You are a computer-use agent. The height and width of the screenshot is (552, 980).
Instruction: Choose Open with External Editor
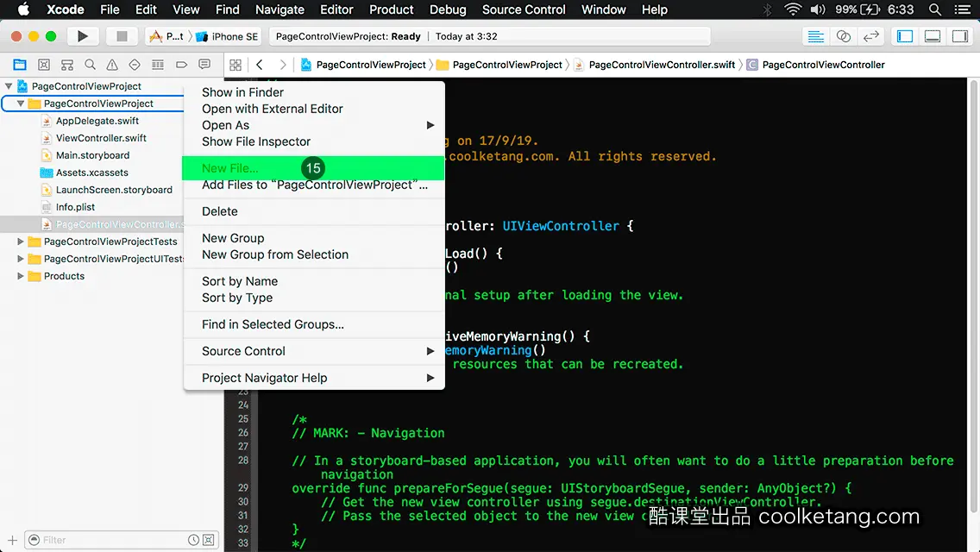314,109
